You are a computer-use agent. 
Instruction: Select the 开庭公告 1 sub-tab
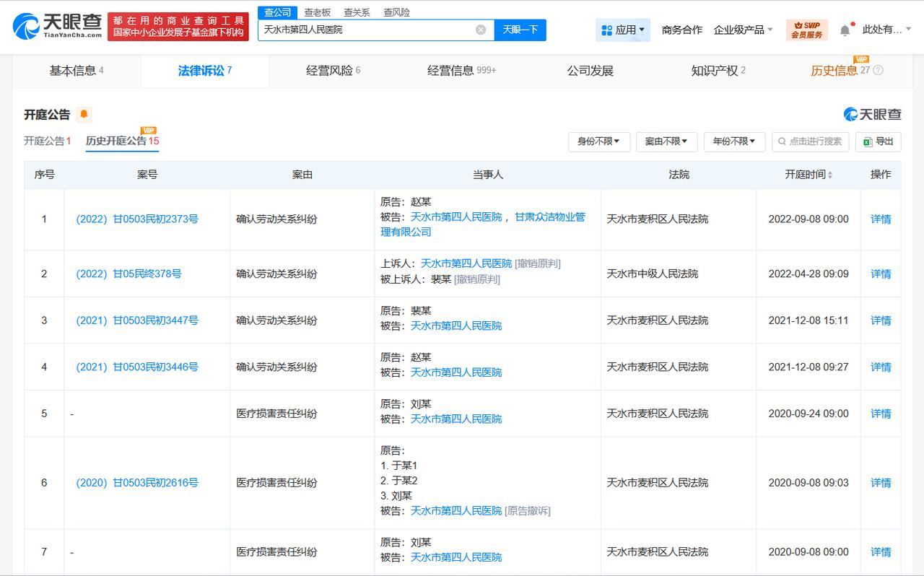pos(47,141)
